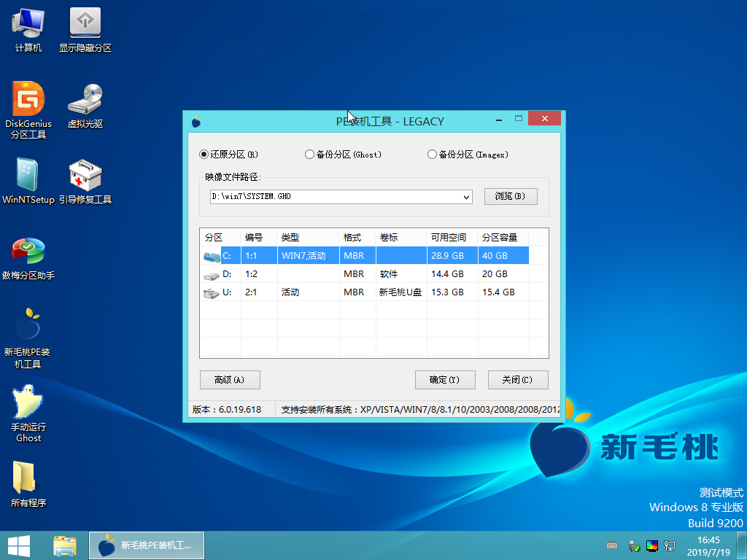Click the 20 GB capacity cell

pos(503,274)
